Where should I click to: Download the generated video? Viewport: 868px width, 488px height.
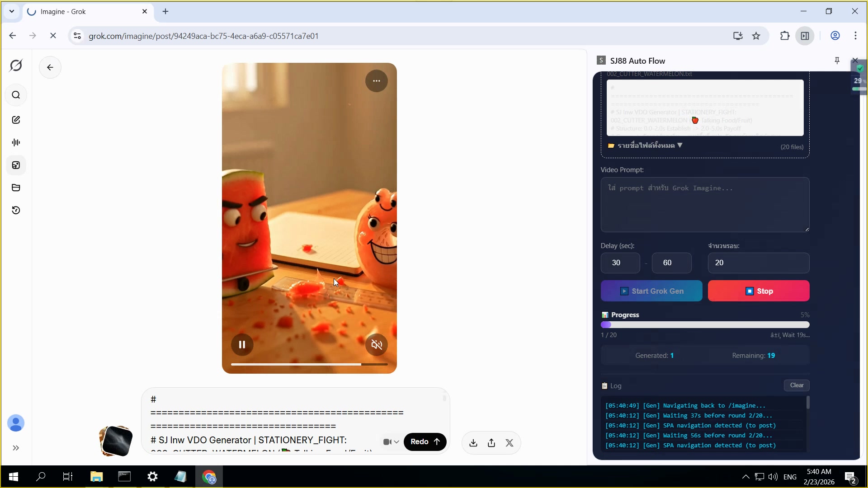tap(473, 443)
